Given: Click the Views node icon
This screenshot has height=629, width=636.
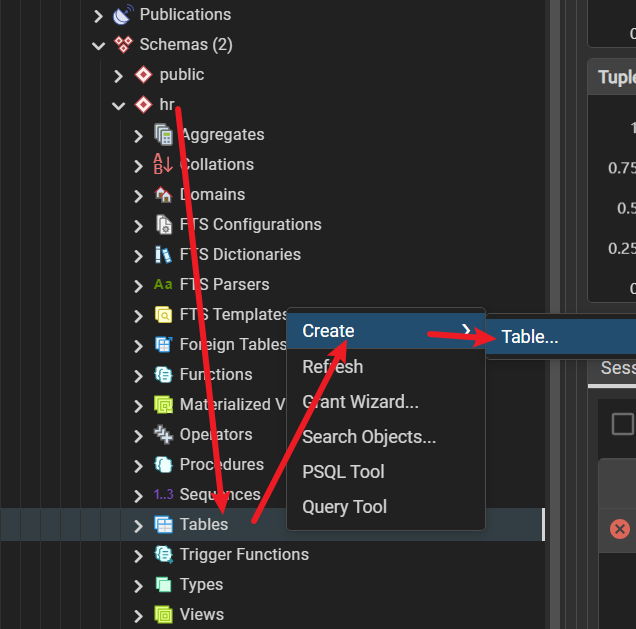Looking at the screenshot, I should pos(163,615).
